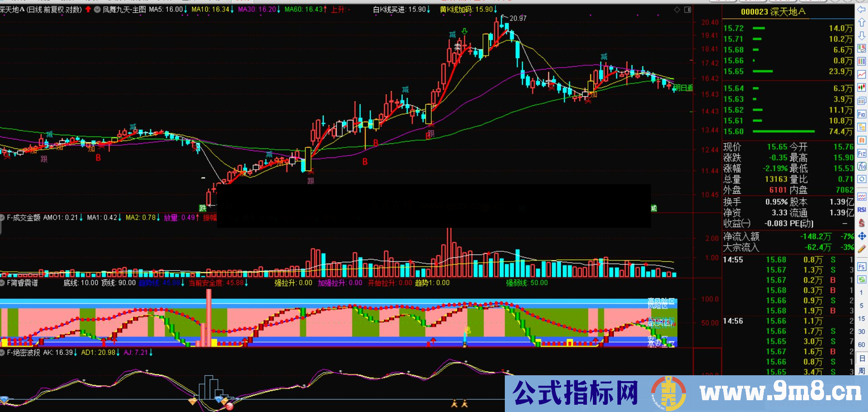Switch to the red intraday line chart icon
The width and height of the screenshot is (868, 412).
pos(861,74)
